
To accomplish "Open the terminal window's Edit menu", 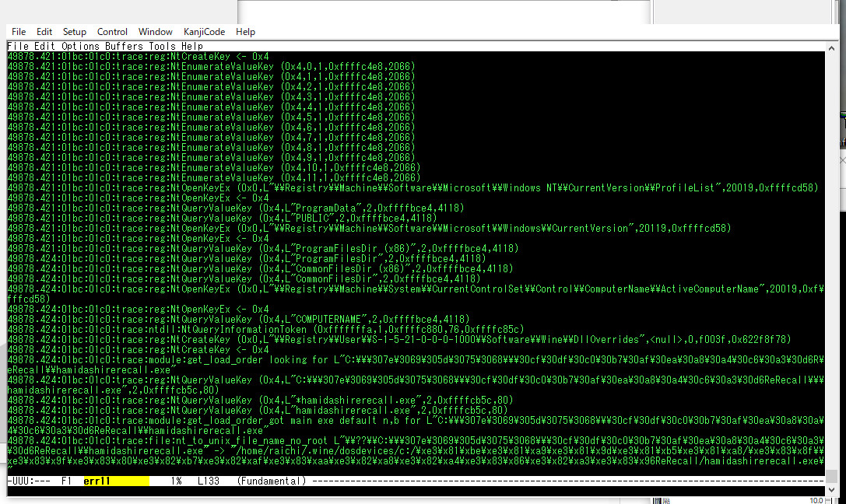I will 44,32.
